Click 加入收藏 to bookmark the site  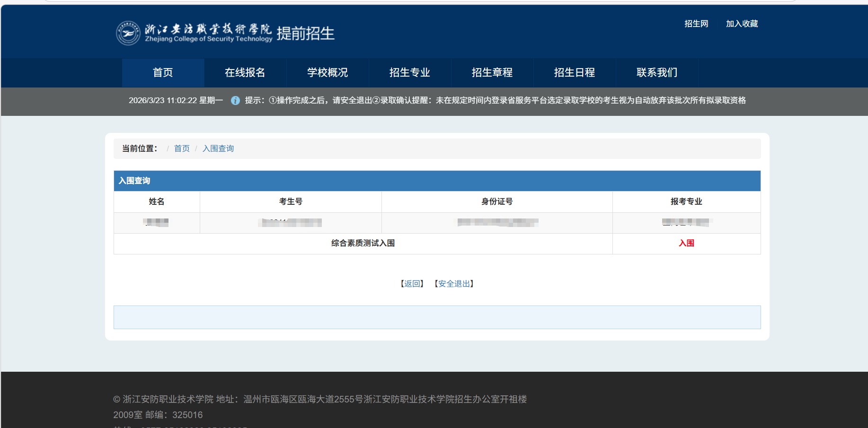[x=742, y=24]
